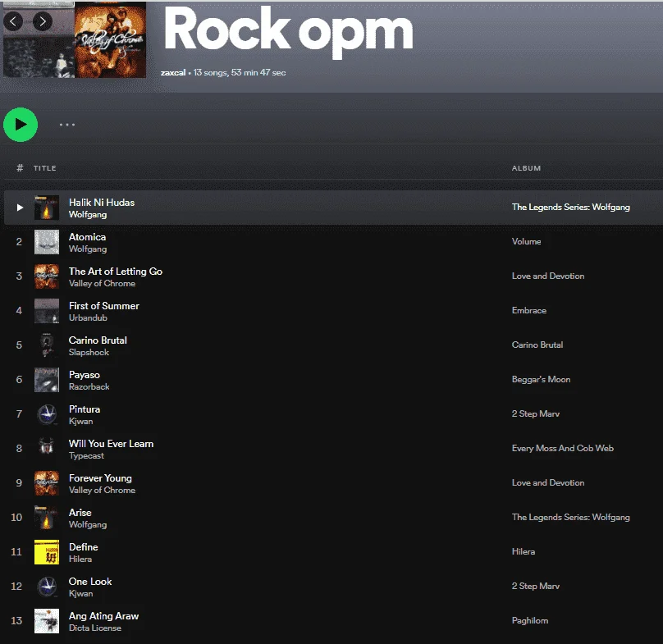Click the Forever Young cover thumbnail

[x=47, y=483]
